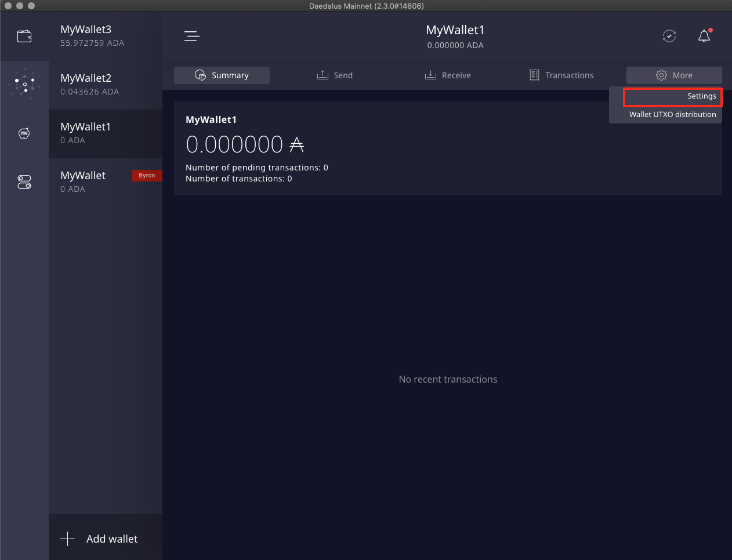Viewport: 732px width, 560px height.
Task: Click the plus icon to add wallet
Action: [x=68, y=539]
